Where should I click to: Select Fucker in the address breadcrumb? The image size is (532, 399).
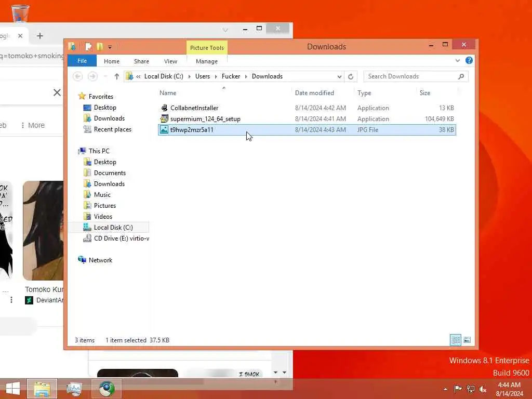tap(231, 76)
